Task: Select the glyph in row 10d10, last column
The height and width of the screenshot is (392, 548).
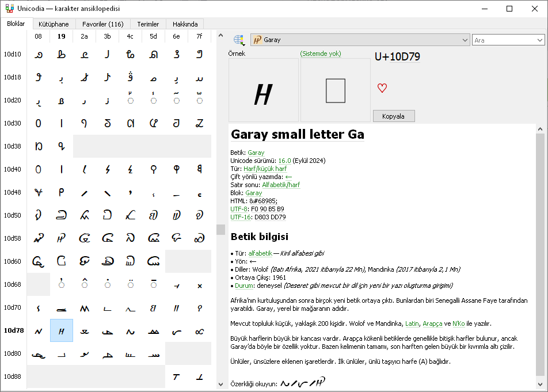Action: 200,54
